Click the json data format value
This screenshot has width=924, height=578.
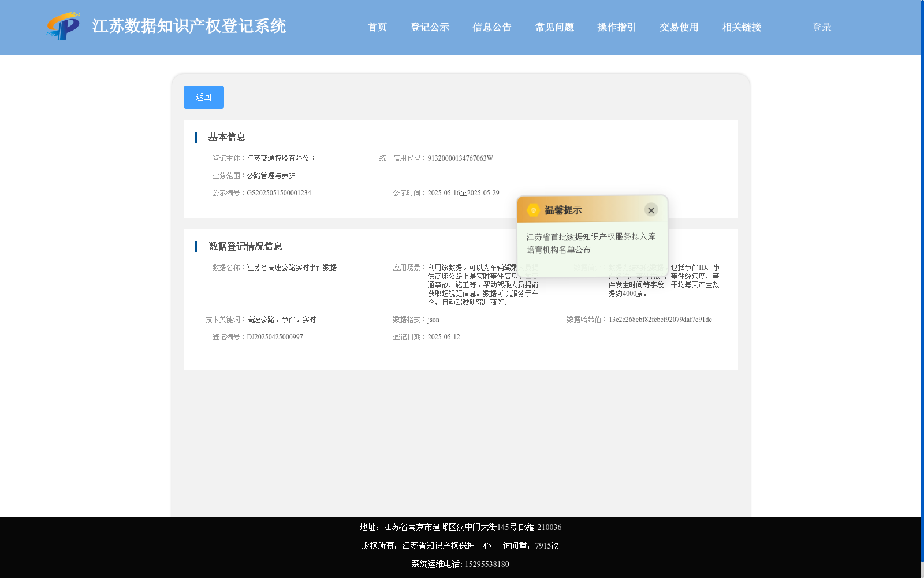coord(433,320)
